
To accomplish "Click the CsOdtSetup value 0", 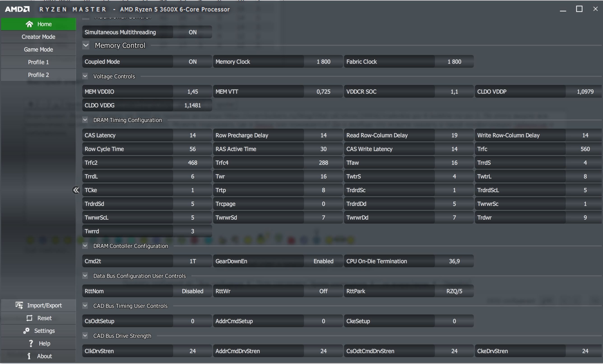I will tap(192, 321).
